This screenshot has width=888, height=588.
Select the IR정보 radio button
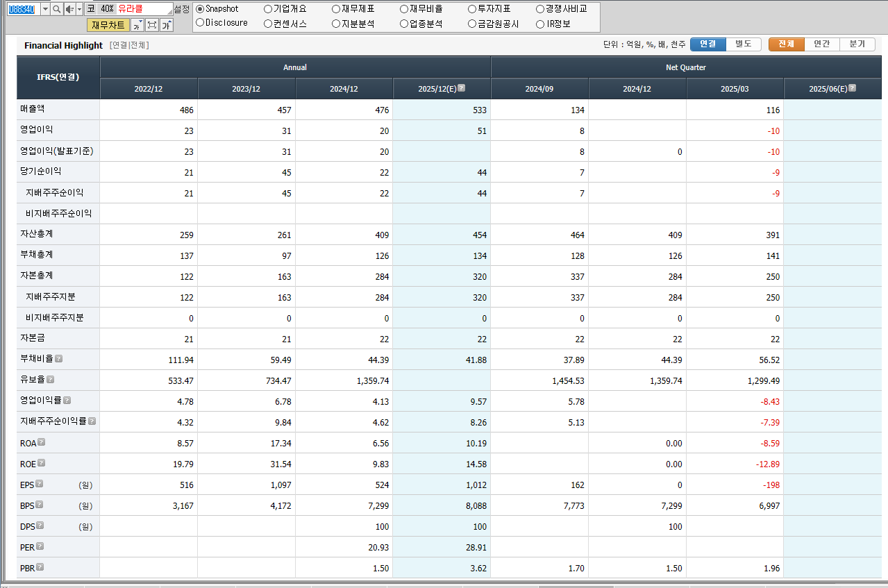tap(540, 24)
